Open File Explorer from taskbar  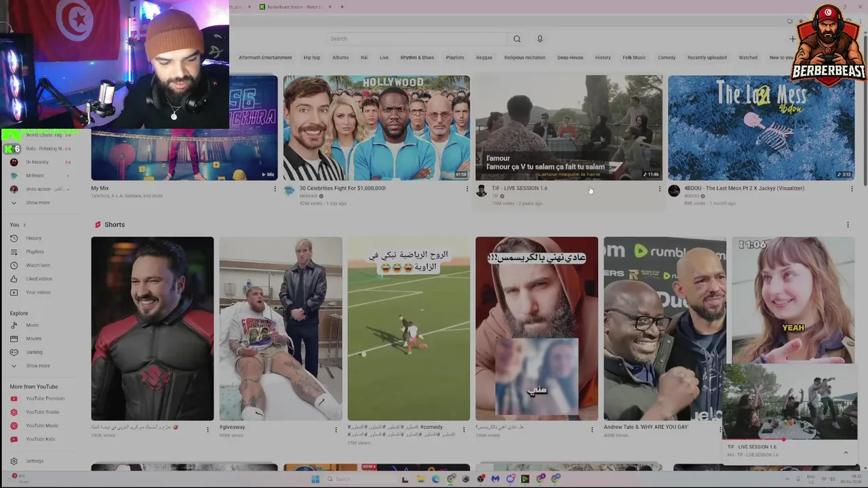point(420,479)
